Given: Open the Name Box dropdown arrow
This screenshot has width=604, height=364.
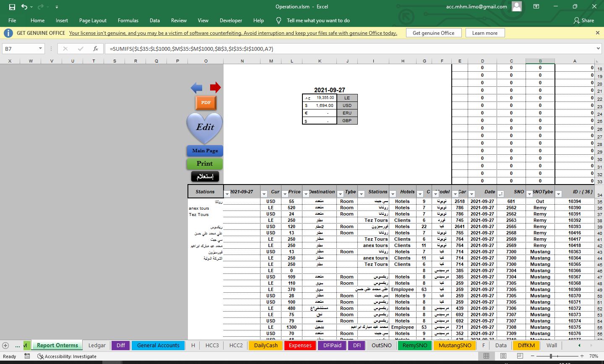Looking at the screenshot, I should 40,49.
